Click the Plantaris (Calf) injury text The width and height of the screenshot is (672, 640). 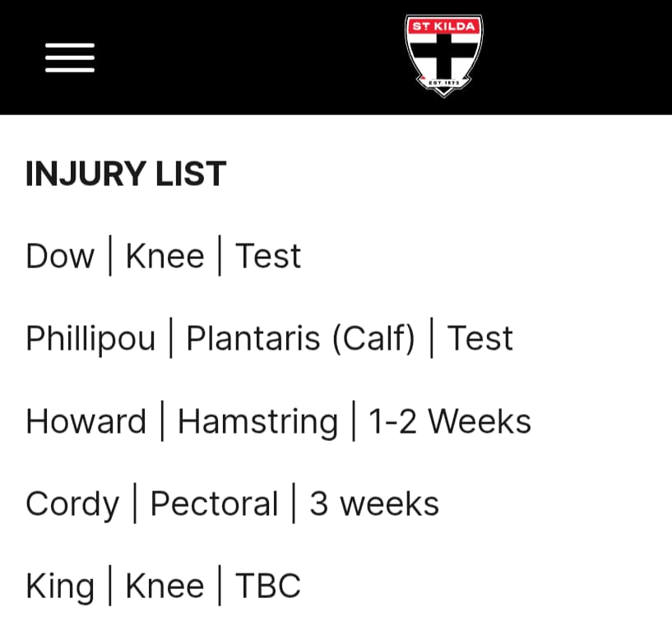pos(301,339)
